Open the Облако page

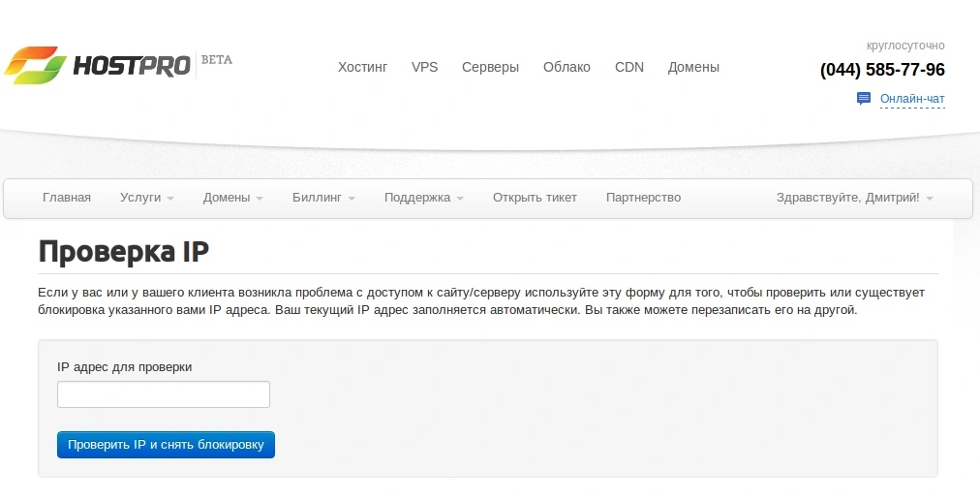(567, 67)
